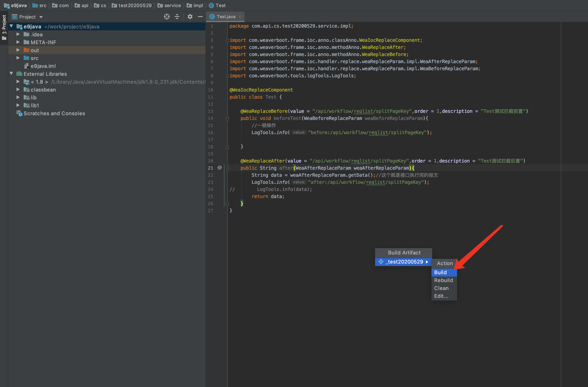Select the out folder in project tree

35,50
